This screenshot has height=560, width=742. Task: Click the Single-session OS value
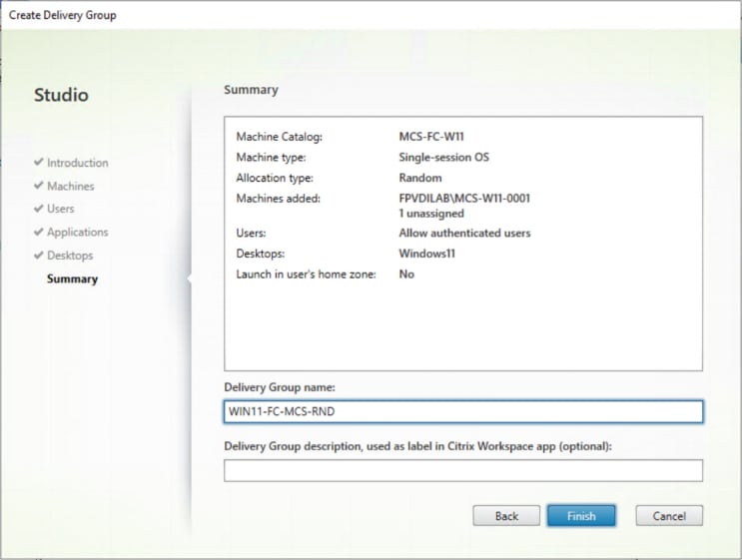tap(443, 157)
